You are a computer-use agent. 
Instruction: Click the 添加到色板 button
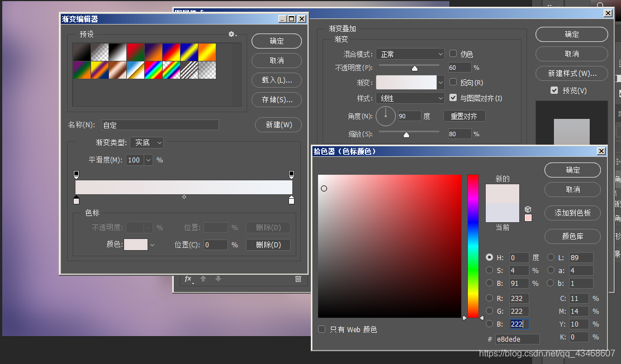572,213
